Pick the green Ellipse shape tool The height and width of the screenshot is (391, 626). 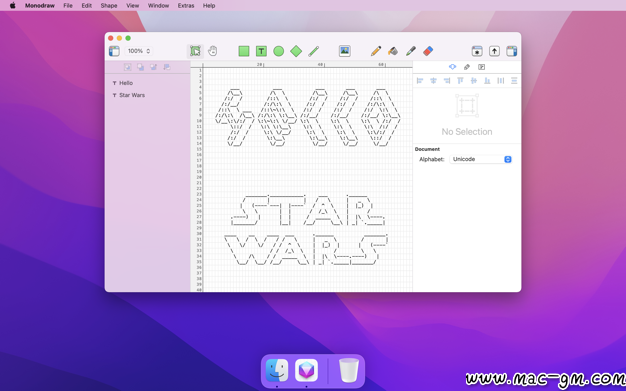coord(279,51)
